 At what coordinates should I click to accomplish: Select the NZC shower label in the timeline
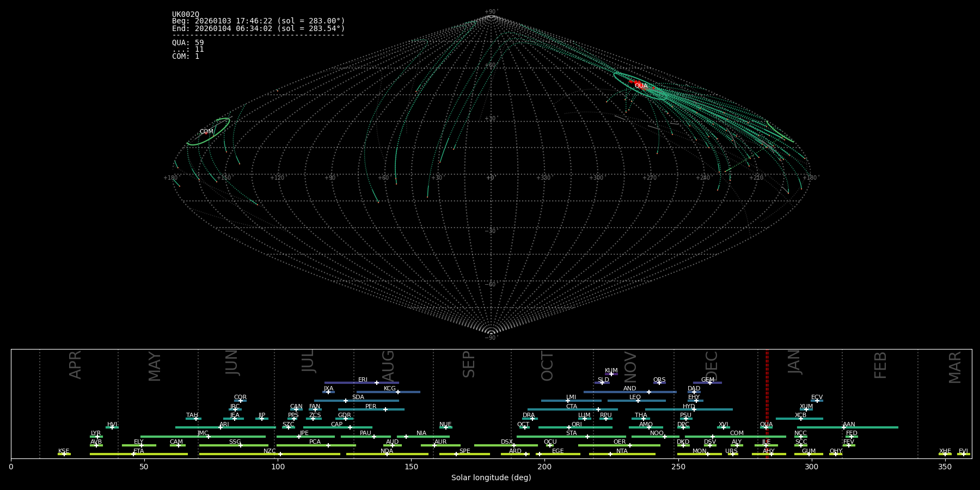click(269, 451)
